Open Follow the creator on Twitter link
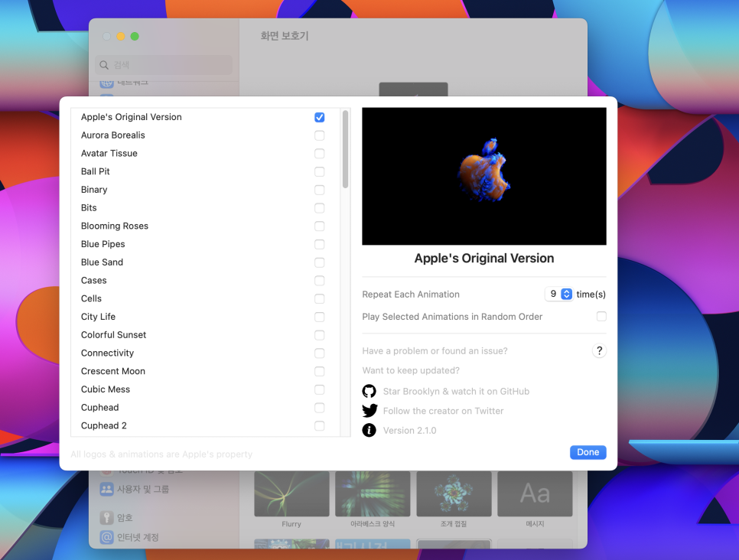Screen dimensions: 739x560 tap(443, 411)
